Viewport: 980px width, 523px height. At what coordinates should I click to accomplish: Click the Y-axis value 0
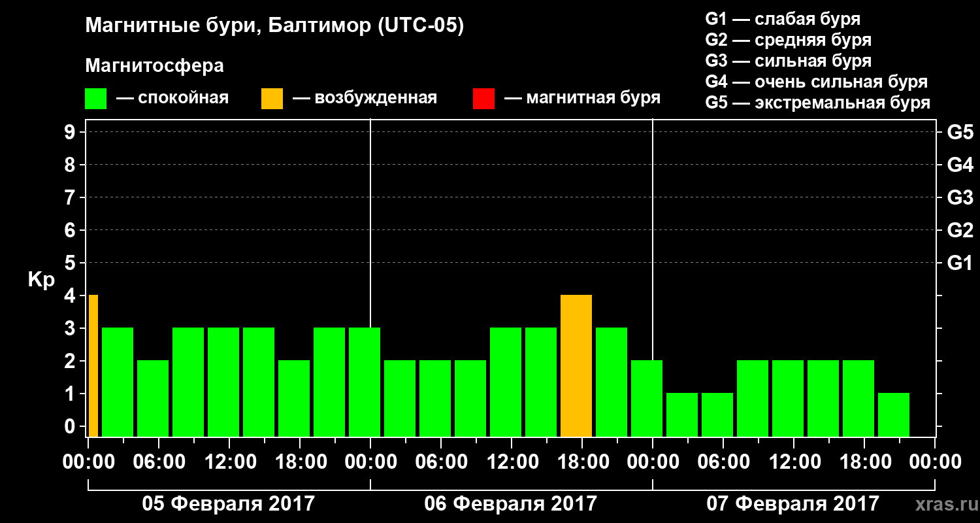(71, 426)
